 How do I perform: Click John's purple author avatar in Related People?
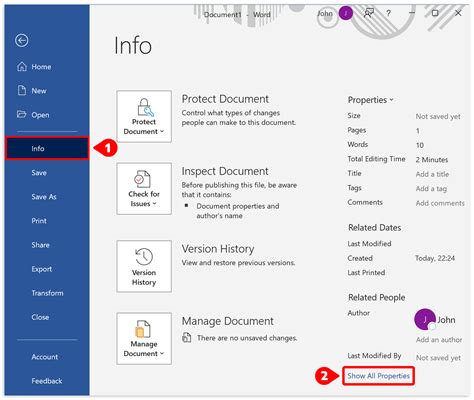[x=425, y=319]
